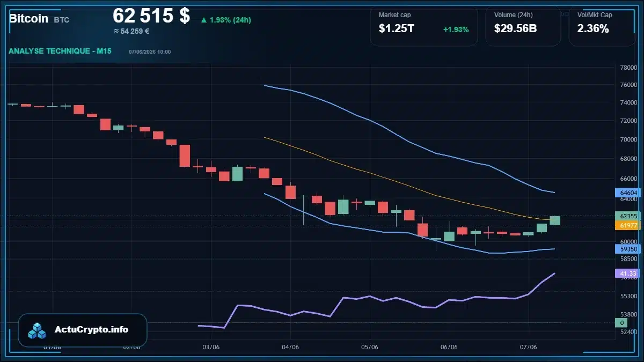Click the 66000 price axis label
644x362 pixels.
(x=628, y=179)
